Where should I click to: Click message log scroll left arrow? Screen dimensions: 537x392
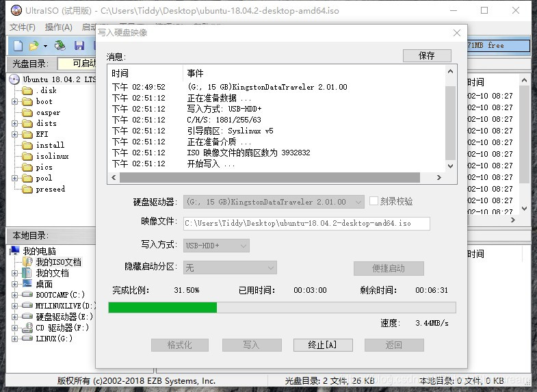114,177
